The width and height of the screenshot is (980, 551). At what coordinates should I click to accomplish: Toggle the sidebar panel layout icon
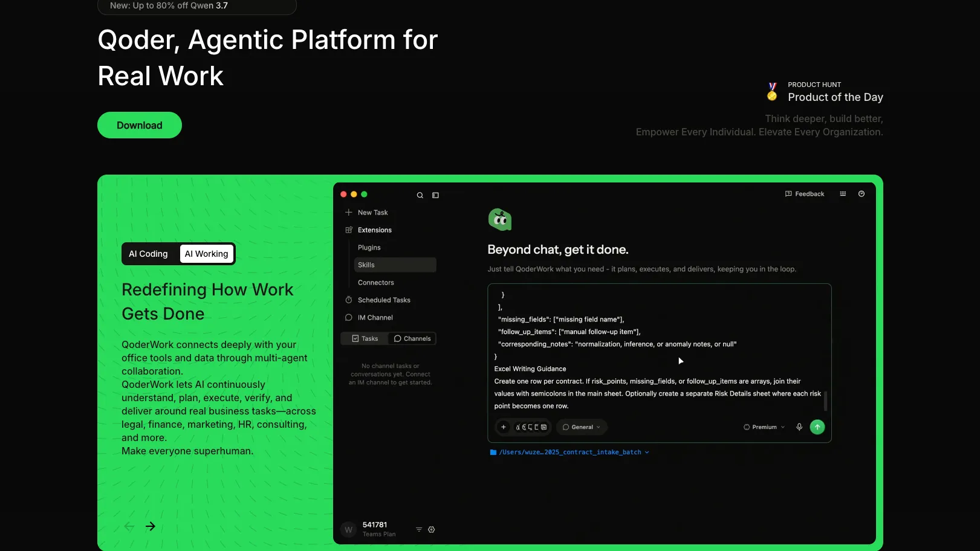pos(435,195)
